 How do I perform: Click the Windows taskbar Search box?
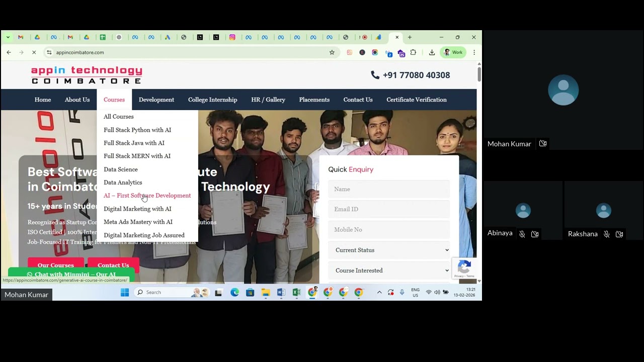[x=173, y=292]
